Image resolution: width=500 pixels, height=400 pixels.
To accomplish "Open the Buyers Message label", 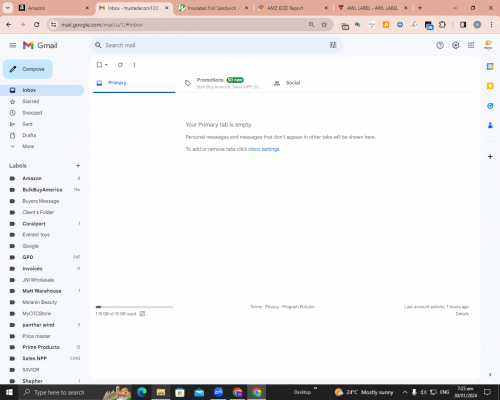I will [x=42, y=201].
